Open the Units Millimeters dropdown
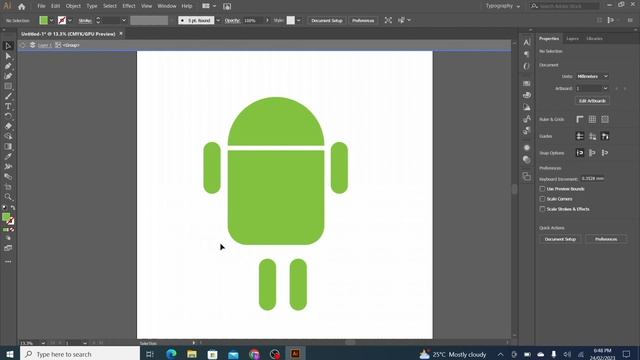The width and height of the screenshot is (640, 360). 592,76
